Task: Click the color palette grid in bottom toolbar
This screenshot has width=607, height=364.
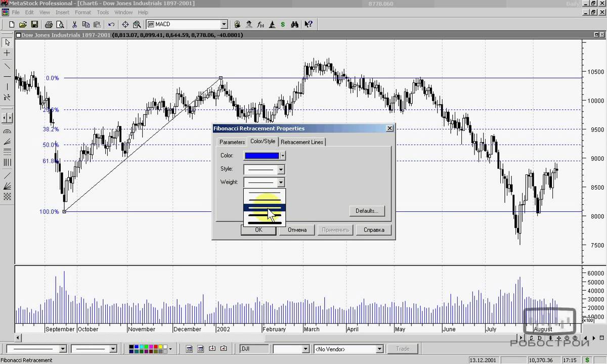Action: click(148, 349)
